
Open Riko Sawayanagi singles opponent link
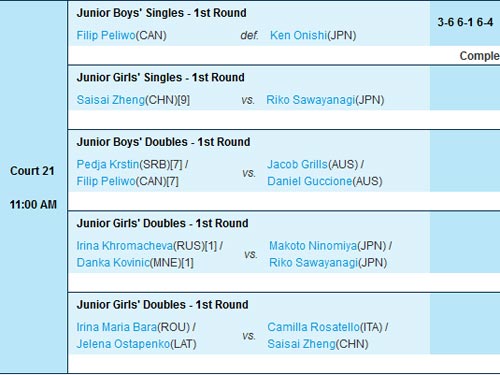(x=310, y=100)
